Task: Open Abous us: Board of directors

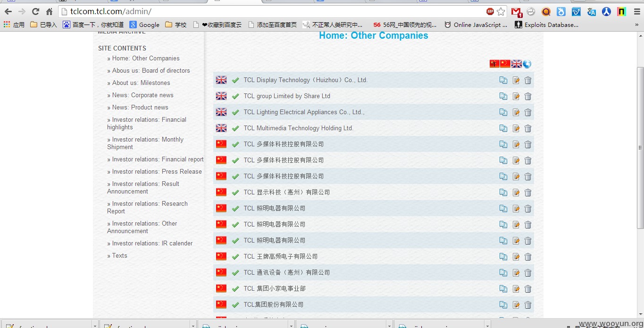Action: click(x=151, y=71)
